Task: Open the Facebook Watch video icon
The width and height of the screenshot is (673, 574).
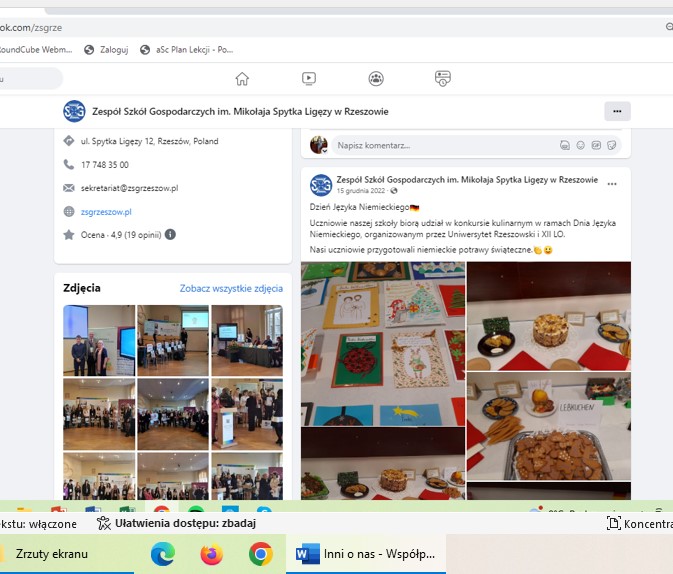Action: pyautogui.click(x=309, y=79)
